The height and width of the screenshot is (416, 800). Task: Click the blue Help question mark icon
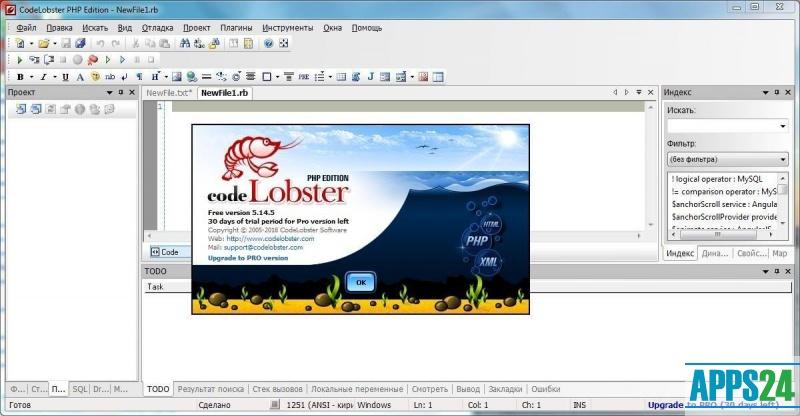[x=269, y=44]
